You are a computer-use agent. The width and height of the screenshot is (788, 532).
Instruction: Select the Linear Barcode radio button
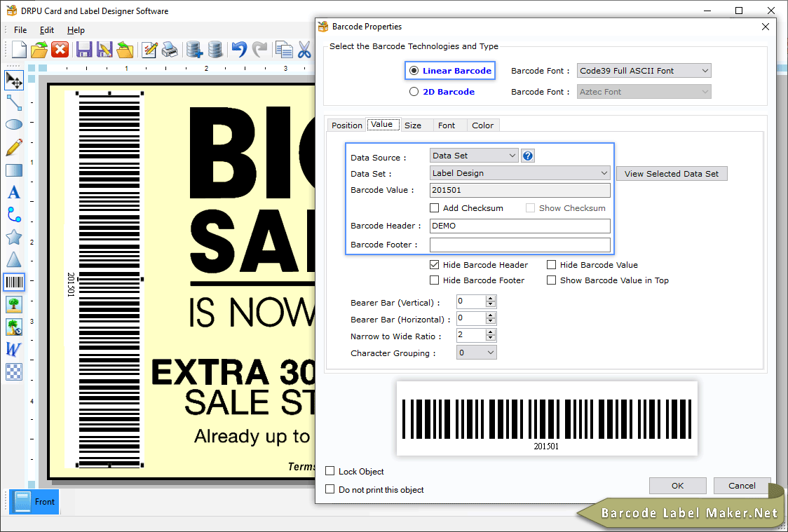point(414,71)
